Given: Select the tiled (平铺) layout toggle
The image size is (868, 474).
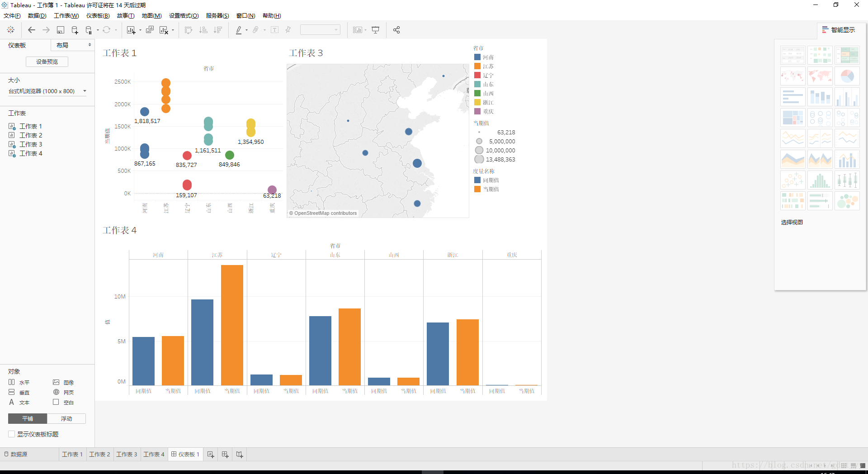Looking at the screenshot, I should tap(28, 419).
